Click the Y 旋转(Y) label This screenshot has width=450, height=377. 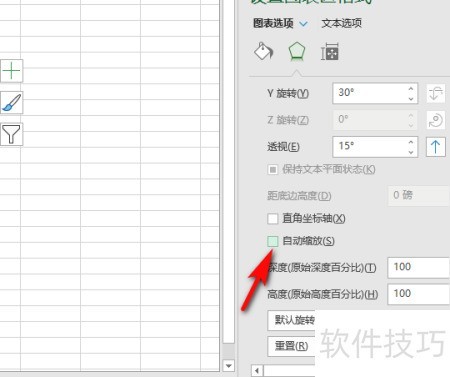tap(288, 94)
